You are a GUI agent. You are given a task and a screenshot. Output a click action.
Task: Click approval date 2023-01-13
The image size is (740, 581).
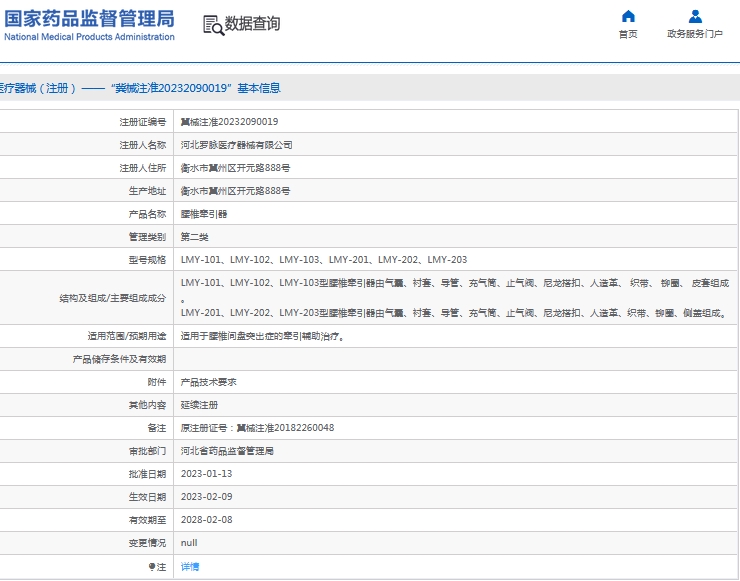point(206,473)
